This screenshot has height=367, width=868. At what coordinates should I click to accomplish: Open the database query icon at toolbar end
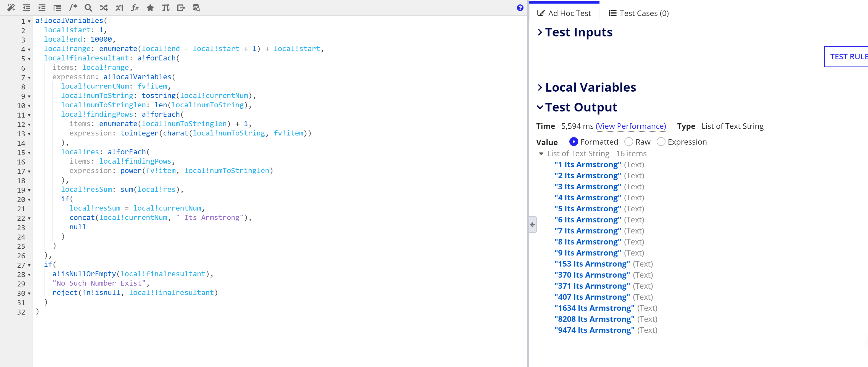(196, 8)
